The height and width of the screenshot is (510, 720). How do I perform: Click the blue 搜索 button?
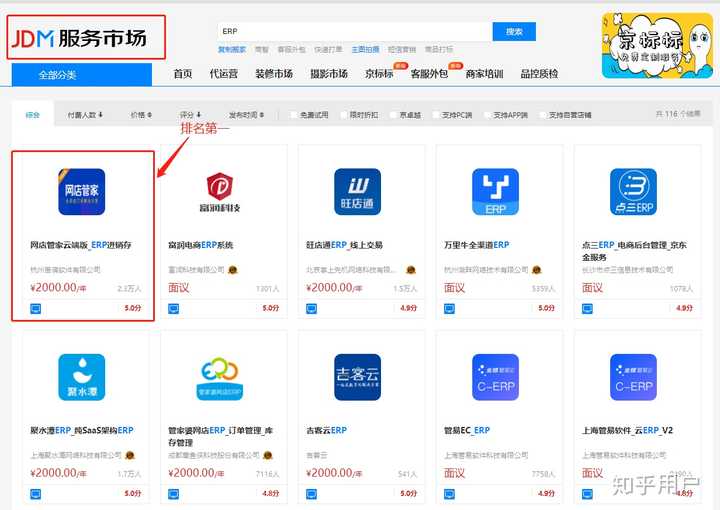point(514,32)
